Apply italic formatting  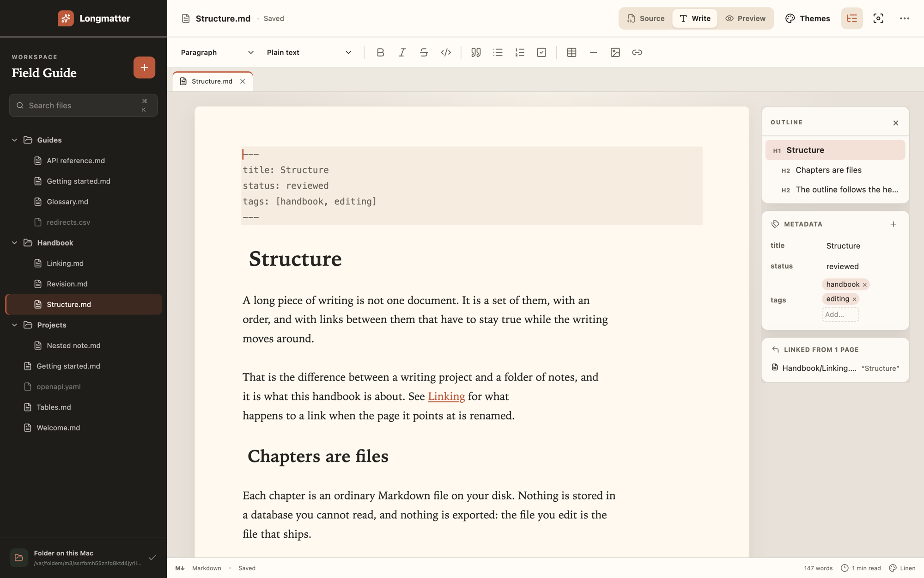(x=402, y=52)
